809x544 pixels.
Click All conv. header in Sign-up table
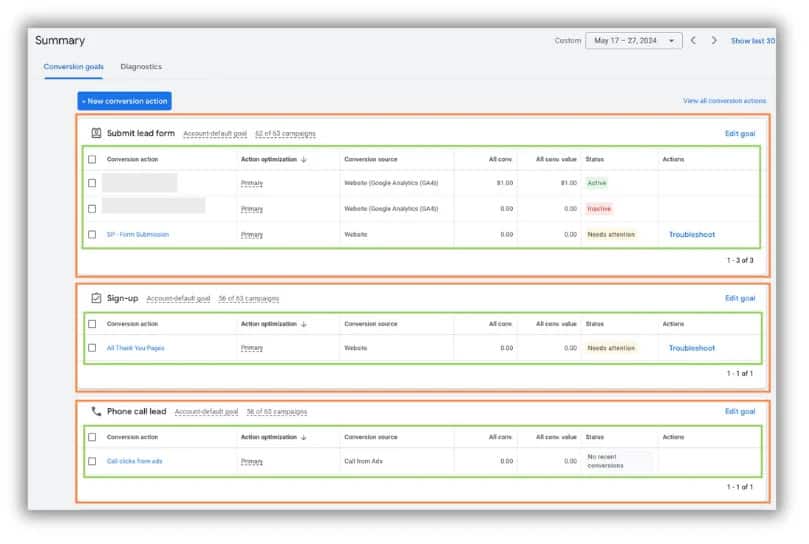(500, 324)
